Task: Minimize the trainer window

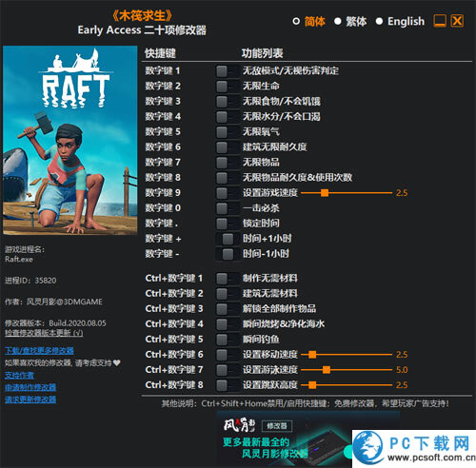Action: coord(440,21)
